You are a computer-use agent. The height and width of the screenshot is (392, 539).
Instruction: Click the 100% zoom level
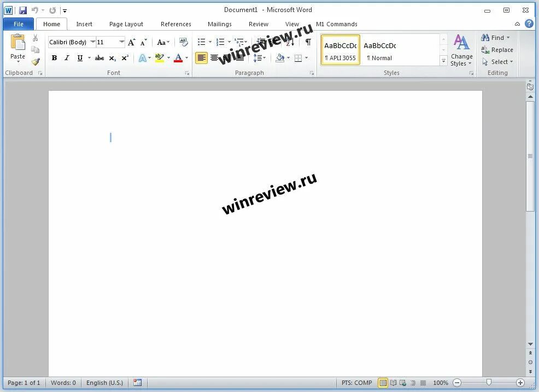point(441,383)
